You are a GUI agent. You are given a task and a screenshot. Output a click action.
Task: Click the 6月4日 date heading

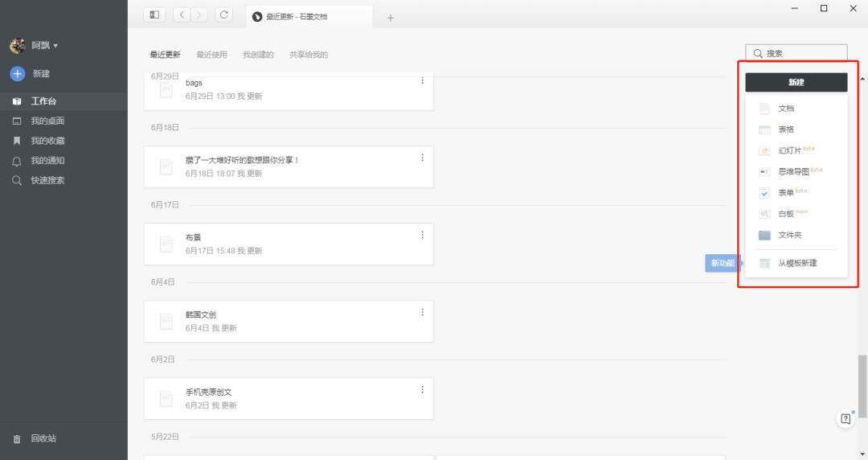click(x=162, y=282)
